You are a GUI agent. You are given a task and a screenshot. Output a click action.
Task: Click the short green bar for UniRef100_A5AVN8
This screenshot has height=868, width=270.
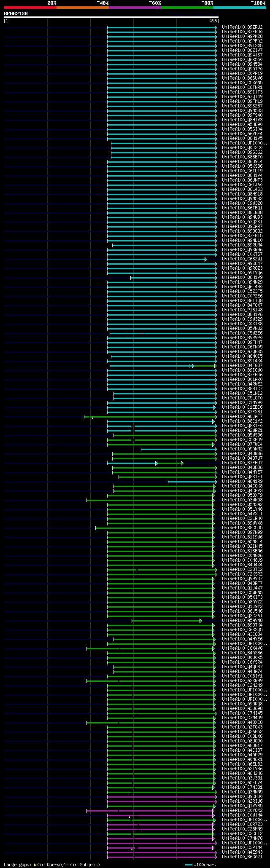(167, 621)
